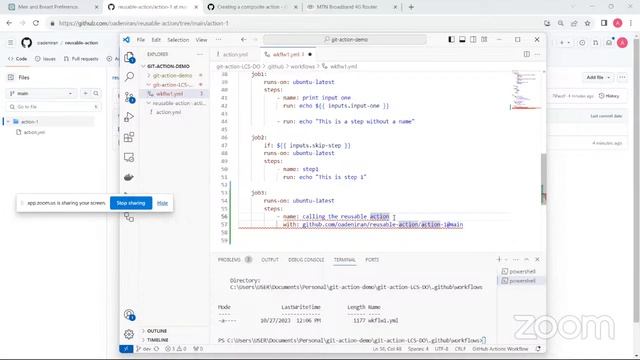640x360 pixels.
Task: Bookmark this page with star icon
Action: 588,23
